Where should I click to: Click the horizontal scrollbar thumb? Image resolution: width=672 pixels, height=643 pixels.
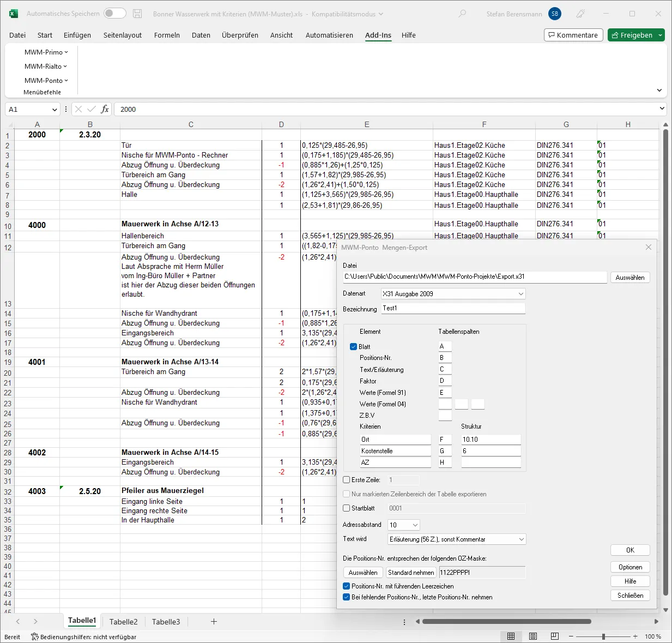pyautogui.click(x=507, y=621)
